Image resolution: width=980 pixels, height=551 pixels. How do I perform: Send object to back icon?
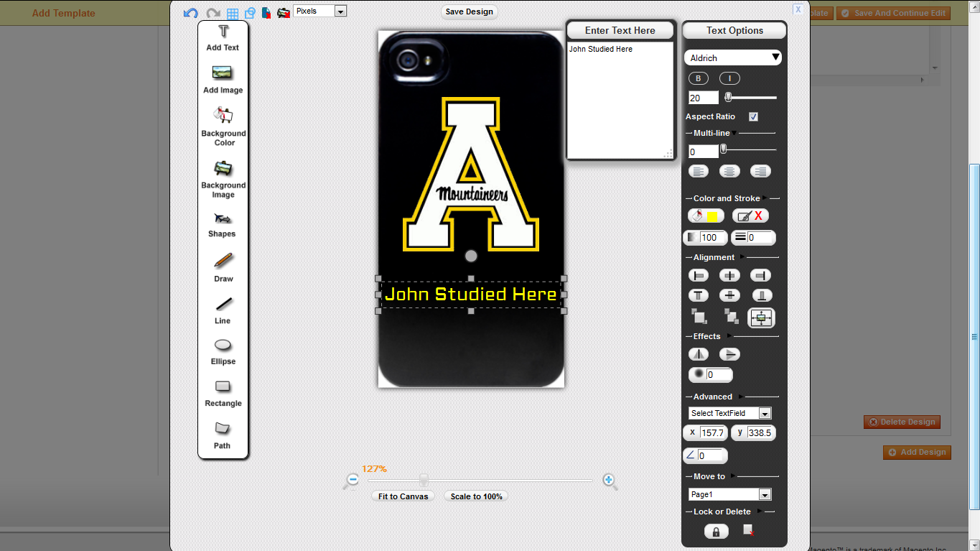coord(731,316)
